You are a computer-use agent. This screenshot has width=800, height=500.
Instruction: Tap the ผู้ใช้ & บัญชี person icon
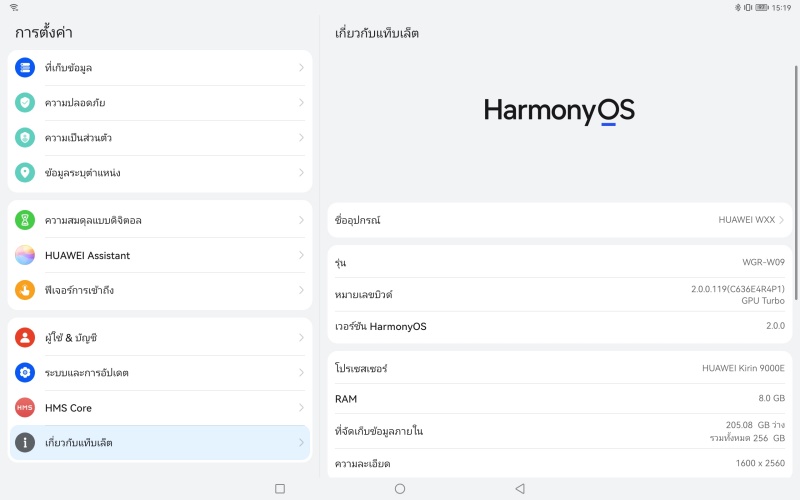[x=24, y=337]
